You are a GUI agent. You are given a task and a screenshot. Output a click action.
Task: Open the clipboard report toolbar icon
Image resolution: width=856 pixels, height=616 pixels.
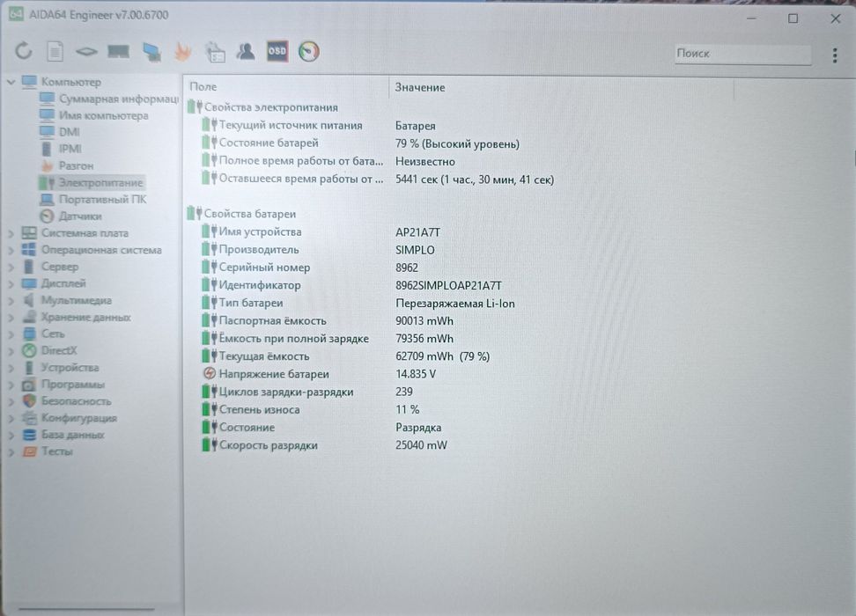pos(215,52)
